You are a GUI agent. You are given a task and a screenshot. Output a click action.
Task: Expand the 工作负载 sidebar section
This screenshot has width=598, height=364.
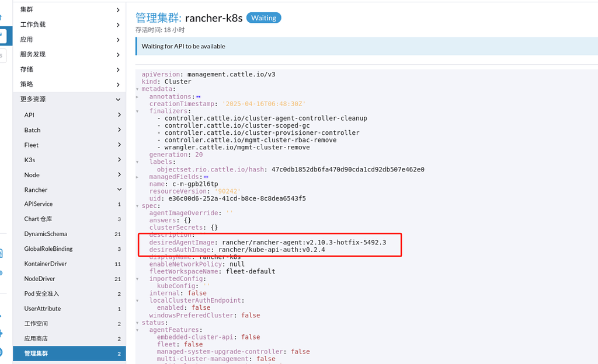(x=69, y=24)
